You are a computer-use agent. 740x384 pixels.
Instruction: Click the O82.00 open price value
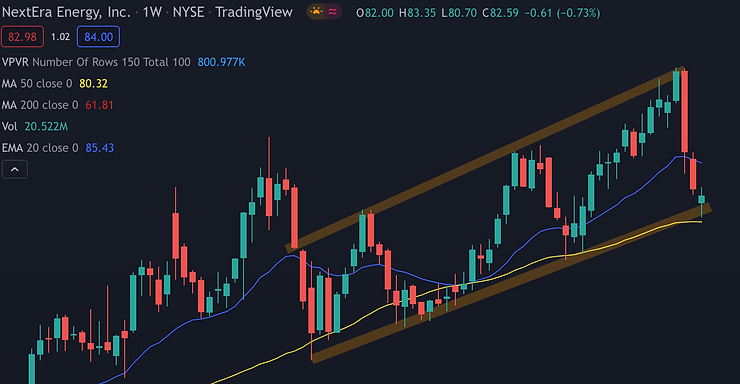point(375,13)
